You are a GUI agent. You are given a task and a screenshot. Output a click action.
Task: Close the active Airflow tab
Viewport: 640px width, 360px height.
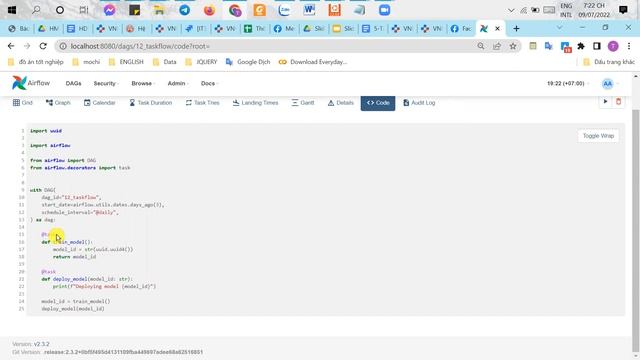pos(497,29)
